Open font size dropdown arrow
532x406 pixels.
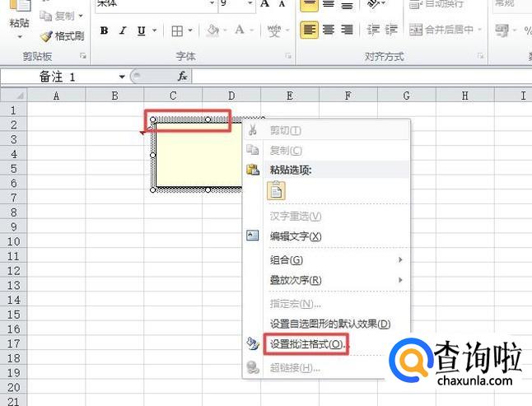[x=250, y=3]
